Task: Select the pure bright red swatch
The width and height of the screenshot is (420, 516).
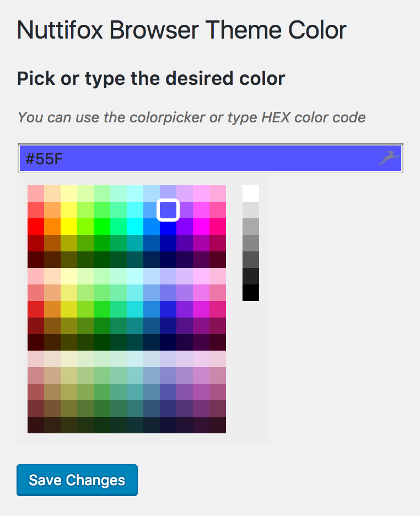Action: (36, 227)
